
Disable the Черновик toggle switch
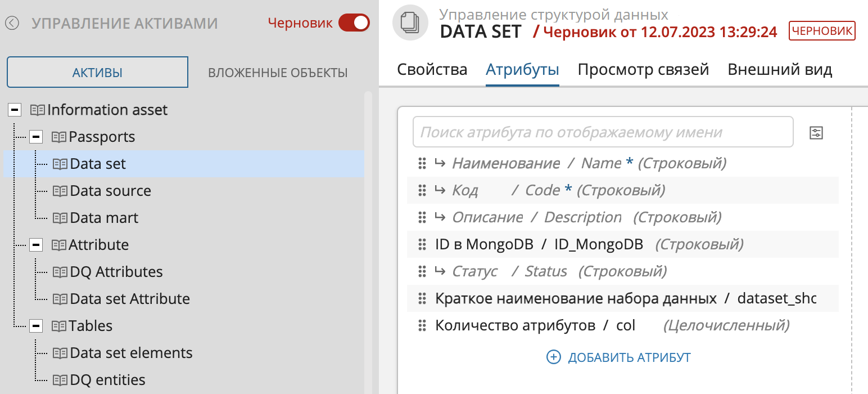(x=354, y=23)
